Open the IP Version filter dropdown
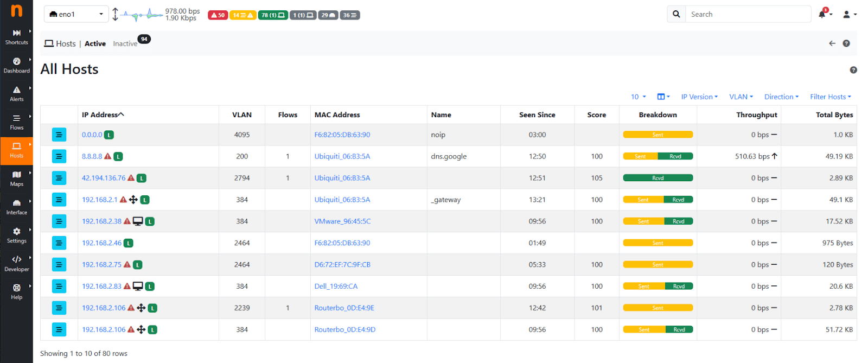Viewport: 868px width, 363px height. coord(699,97)
